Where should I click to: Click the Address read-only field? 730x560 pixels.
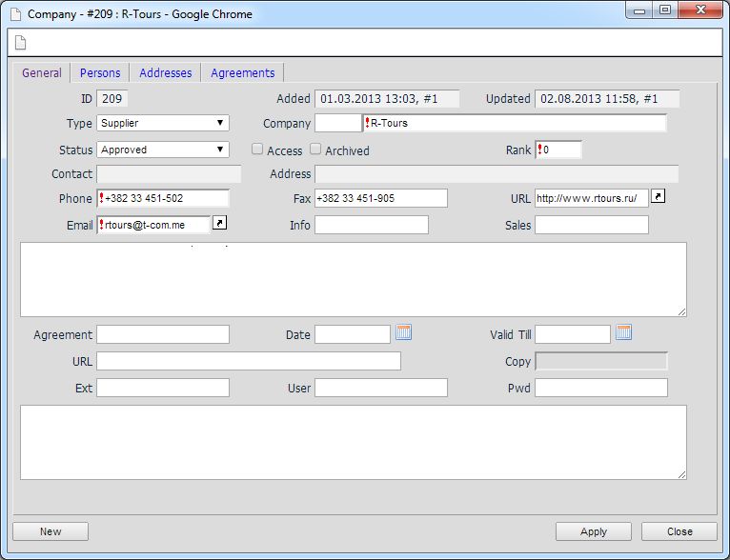coord(497,174)
